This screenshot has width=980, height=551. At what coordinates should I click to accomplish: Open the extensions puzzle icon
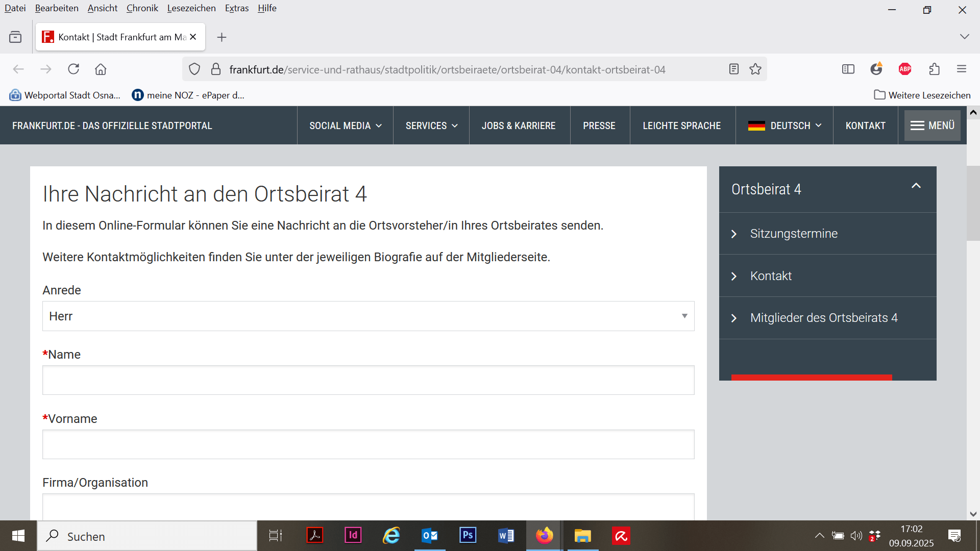click(x=934, y=69)
